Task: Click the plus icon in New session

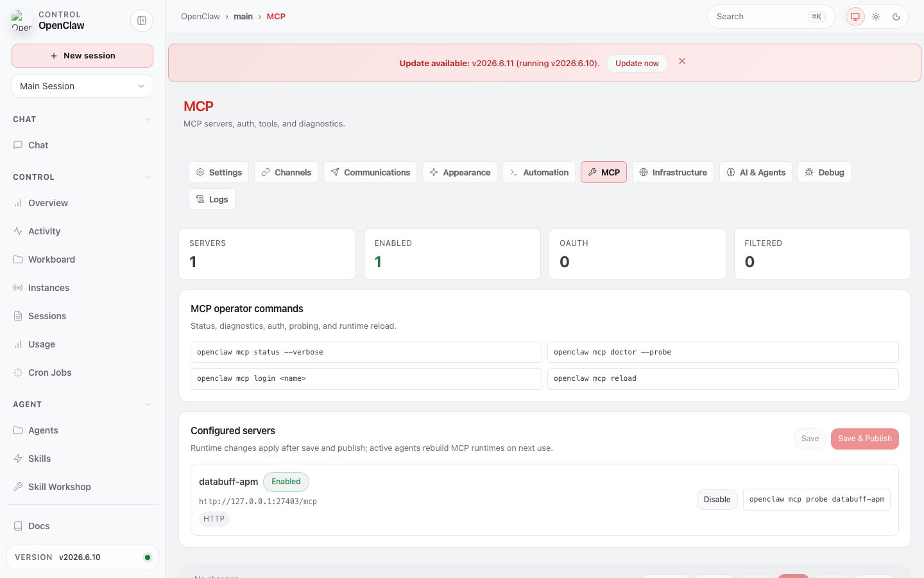Action: click(x=54, y=56)
